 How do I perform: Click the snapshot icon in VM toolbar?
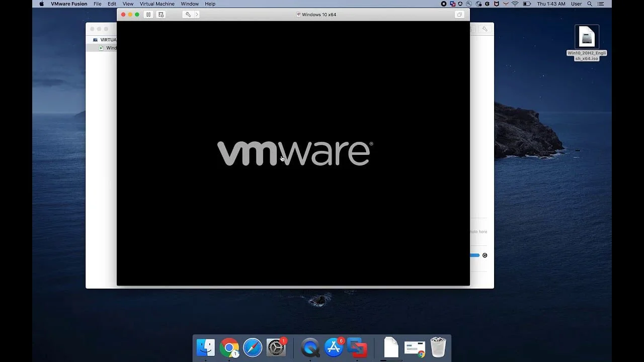[161, 15]
